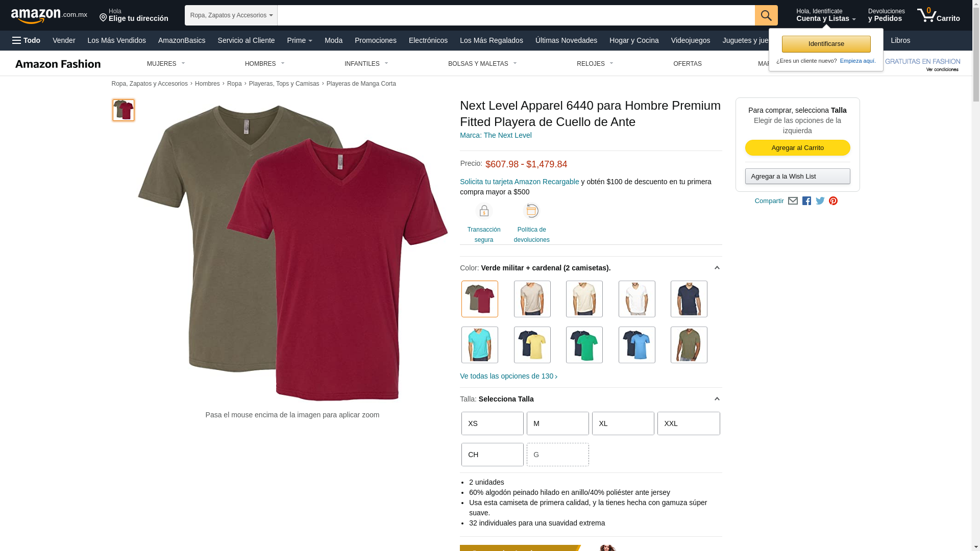Click the Agregar al Carrito button
This screenshot has height=551, width=980.
pos(798,148)
